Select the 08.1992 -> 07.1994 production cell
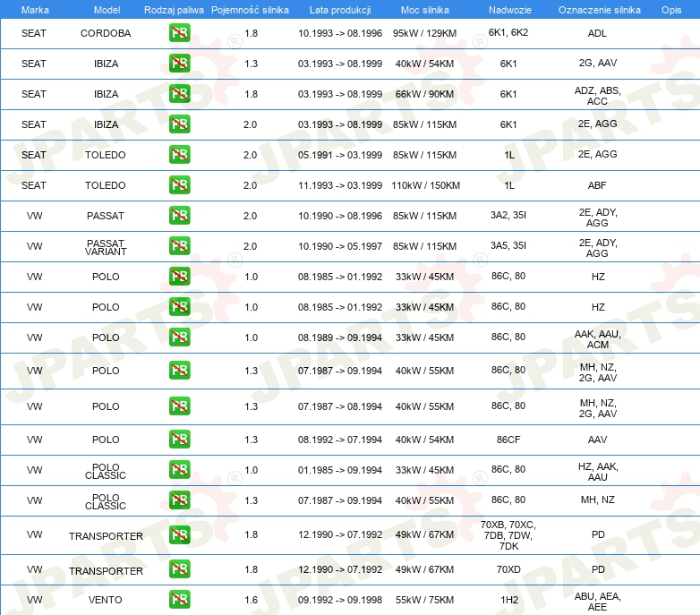Viewport: 700px width, 615px height. pyautogui.click(x=340, y=440)
